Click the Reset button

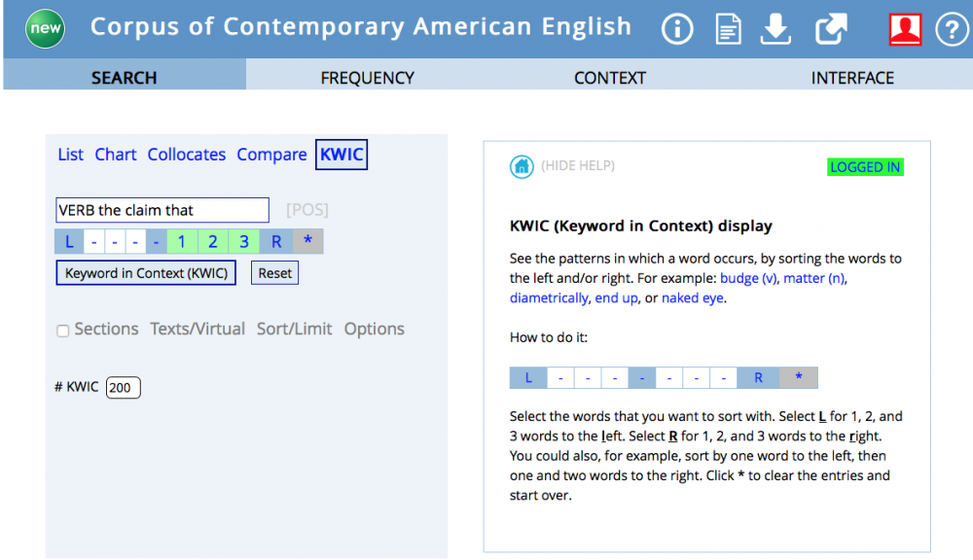275,273
